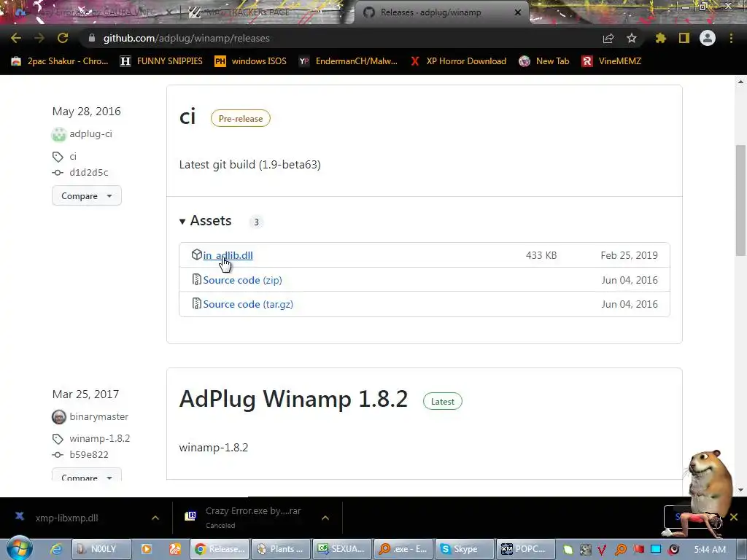The image size is (747, 560).
Task: Click the zip file icon beside Source code (zip)
Action: pos(196,279)
